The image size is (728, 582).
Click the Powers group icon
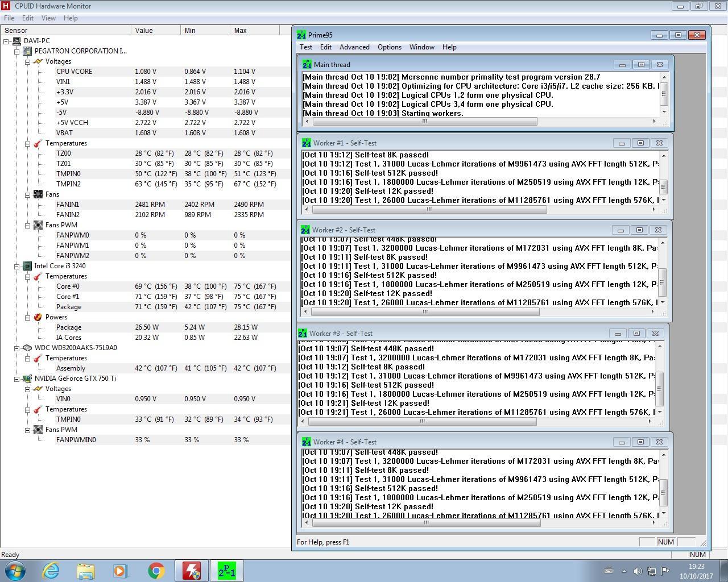[38, 317]
